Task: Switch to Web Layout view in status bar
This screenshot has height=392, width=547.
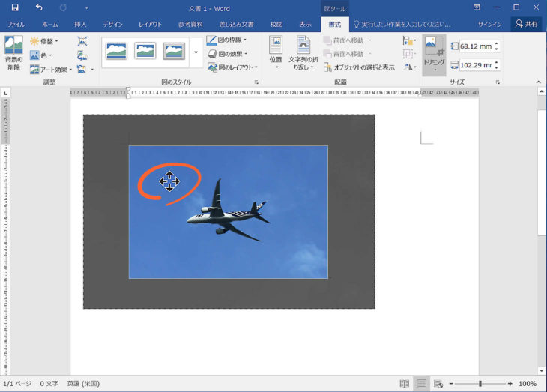Action: pyautogui.click(x=438, y=384)
